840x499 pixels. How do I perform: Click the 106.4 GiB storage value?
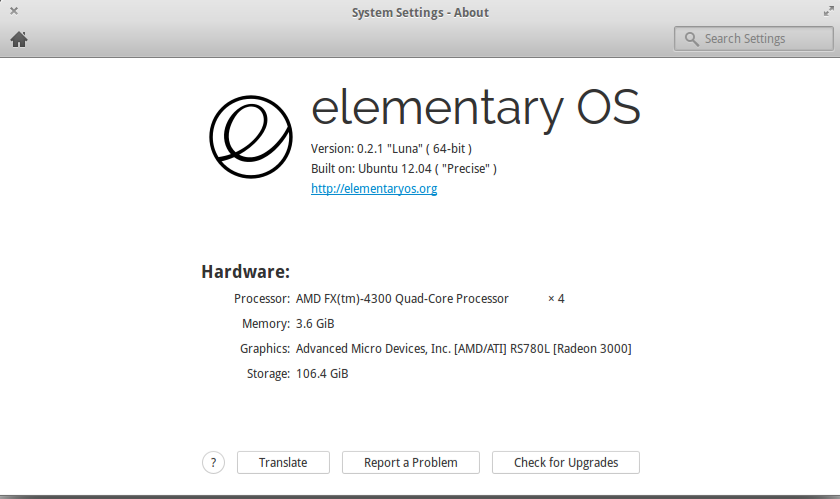point(322,374)
